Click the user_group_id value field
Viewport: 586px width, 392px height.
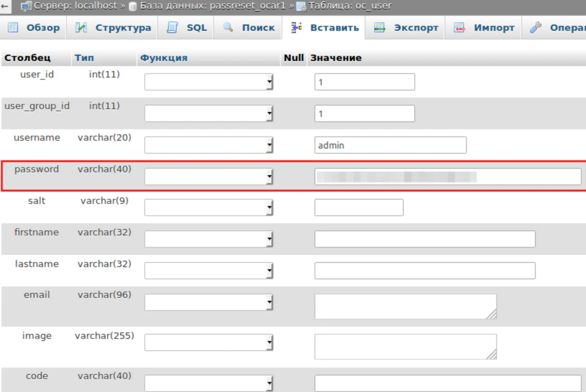tap(364, 113)
